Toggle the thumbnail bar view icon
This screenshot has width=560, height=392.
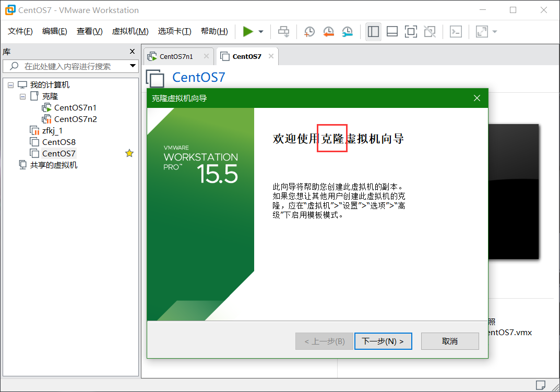coord(392,31)
